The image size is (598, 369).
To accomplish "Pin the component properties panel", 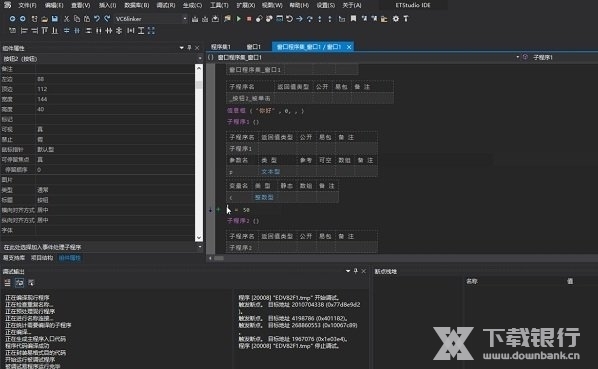I will (x=189, y=48).
